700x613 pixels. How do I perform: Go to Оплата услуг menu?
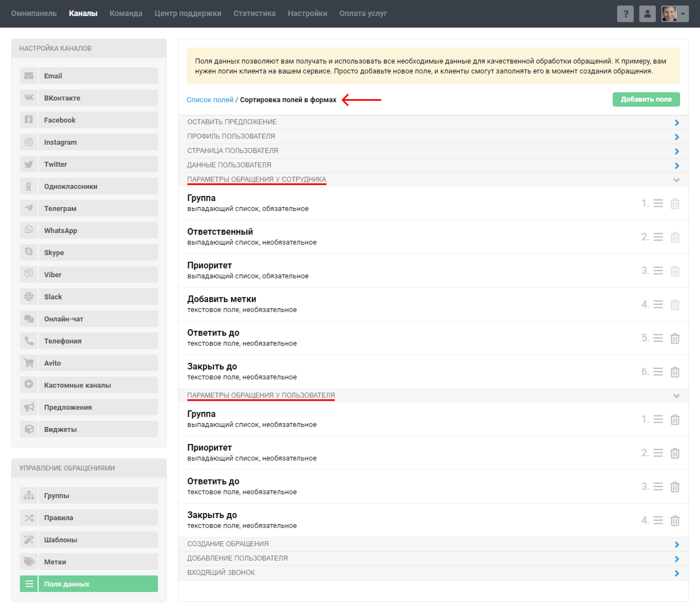(x=363, y=13)
